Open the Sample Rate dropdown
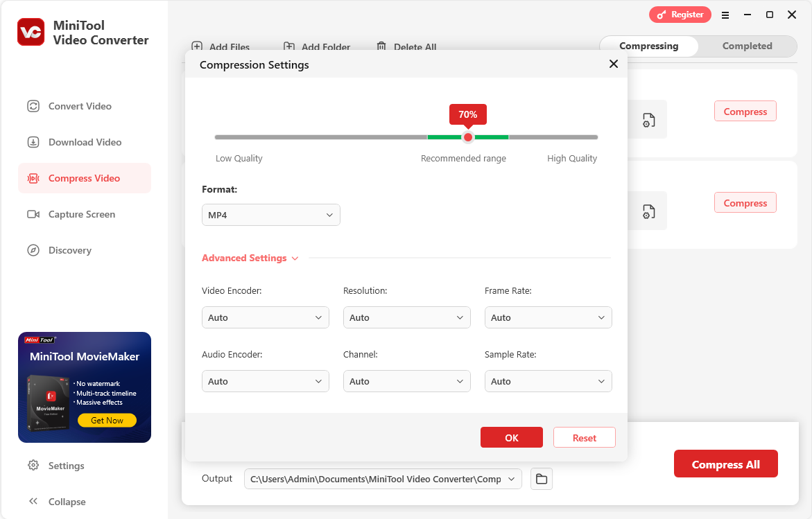Screen dimensions: 812x519 548,381
